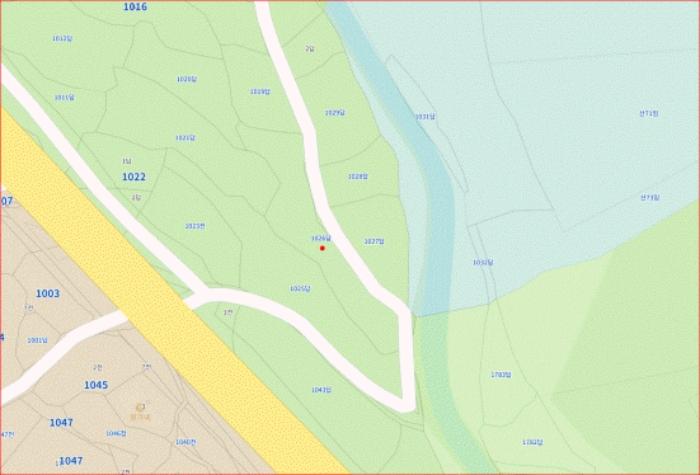Click the red location marker dot
The image size is (700, 475).
(322, 248)
